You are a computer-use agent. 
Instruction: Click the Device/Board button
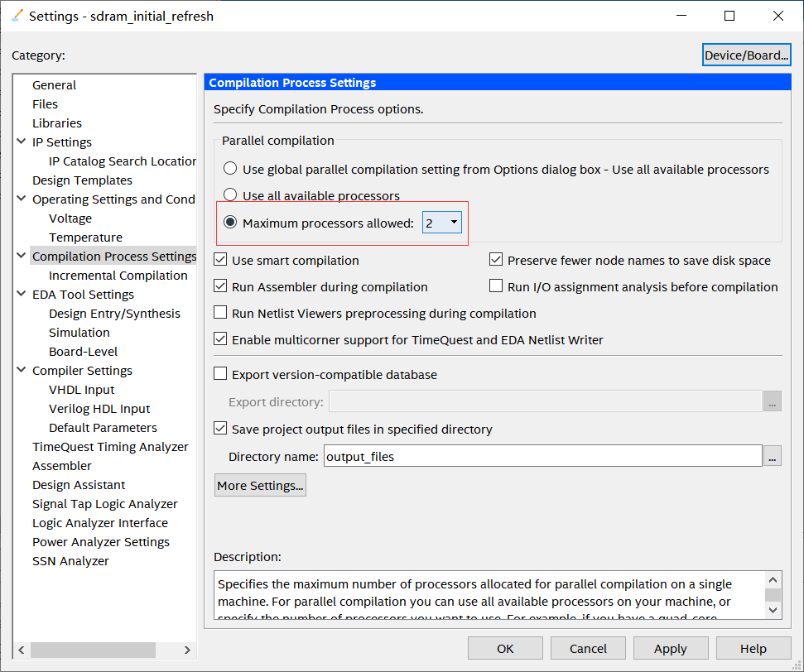point(745,54)
